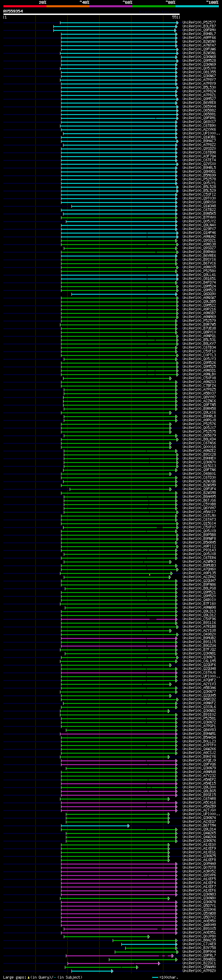Select hit UniRef100_Q05JY0

(x=199, y=68)
